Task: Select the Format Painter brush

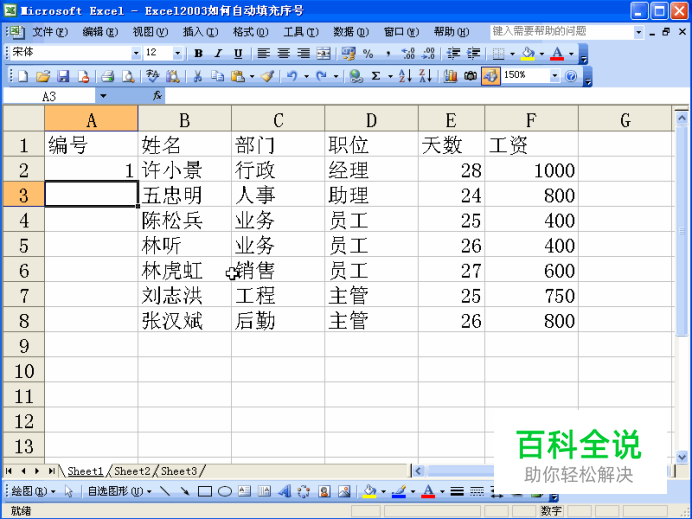Action: [x=267, y=76]
